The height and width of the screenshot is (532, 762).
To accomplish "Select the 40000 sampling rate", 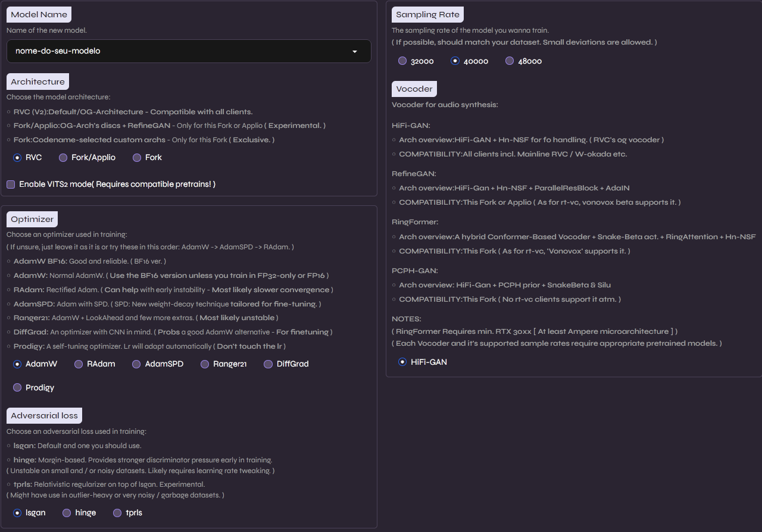I will tap(455, 61).
